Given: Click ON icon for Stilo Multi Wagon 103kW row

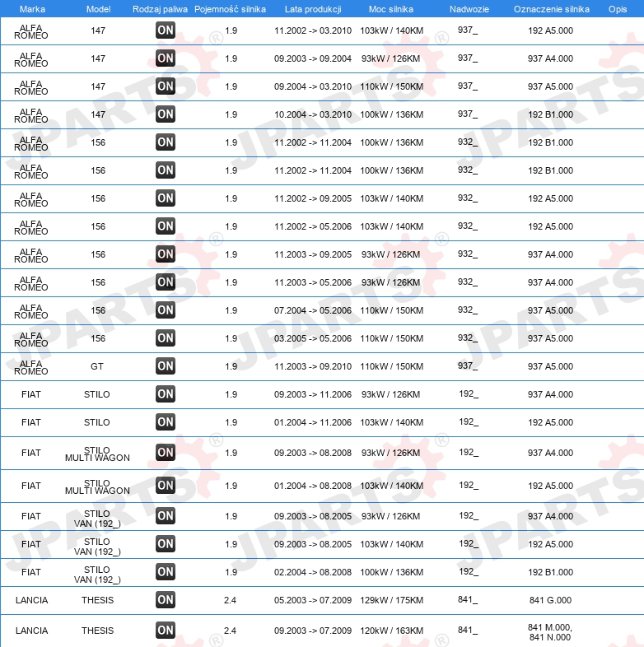Looking at the screenshot, I should pyautogui.click(x=166, y=486).
